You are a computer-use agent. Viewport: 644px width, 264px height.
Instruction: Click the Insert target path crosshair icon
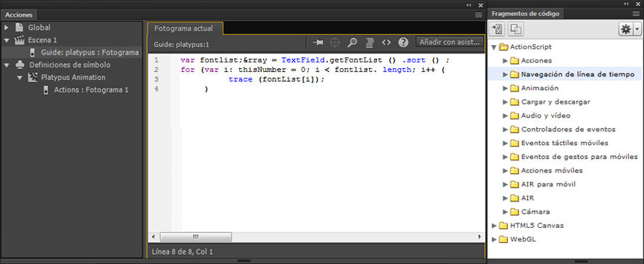(x=335, y=42)
